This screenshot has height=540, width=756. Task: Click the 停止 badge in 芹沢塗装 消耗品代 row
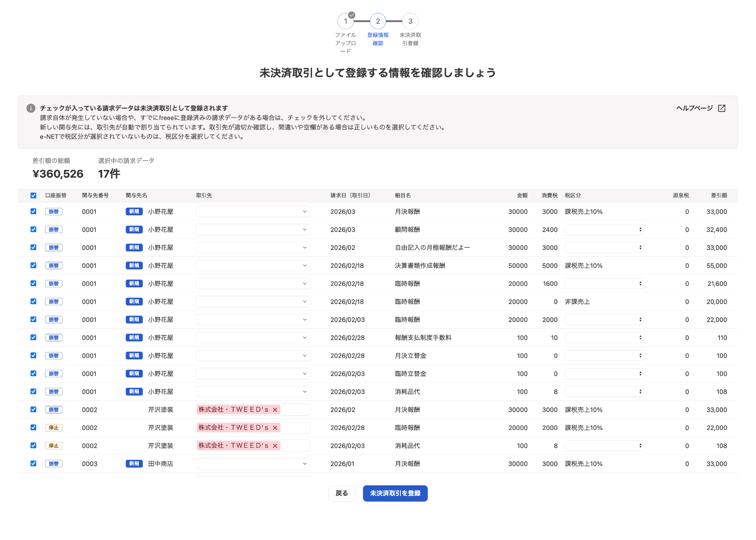tap(54, 446)
